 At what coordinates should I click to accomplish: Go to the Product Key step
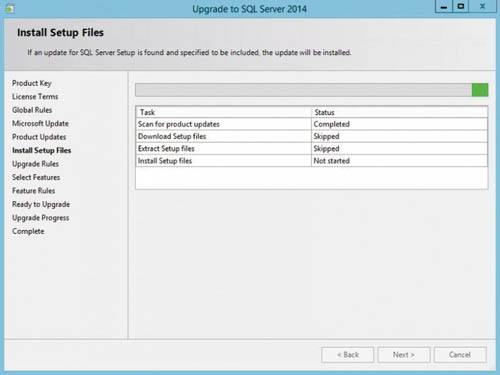click(x=32, y=83)
